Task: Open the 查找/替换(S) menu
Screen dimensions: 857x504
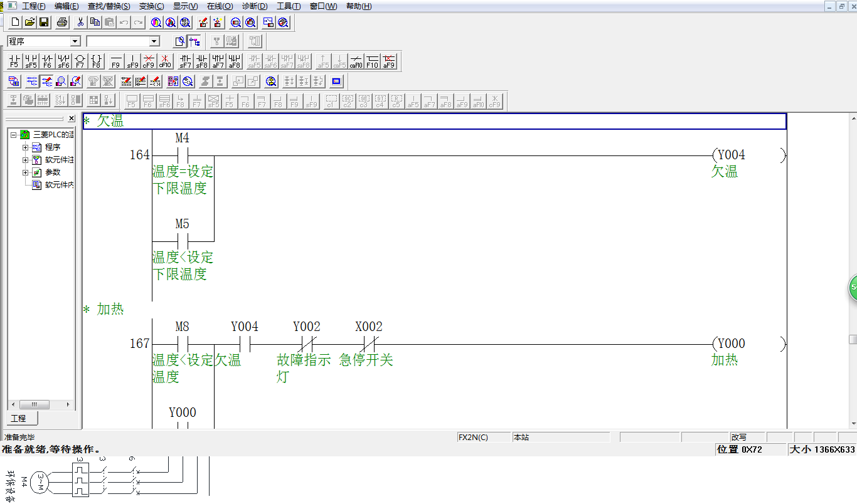Action: point(109,6)
